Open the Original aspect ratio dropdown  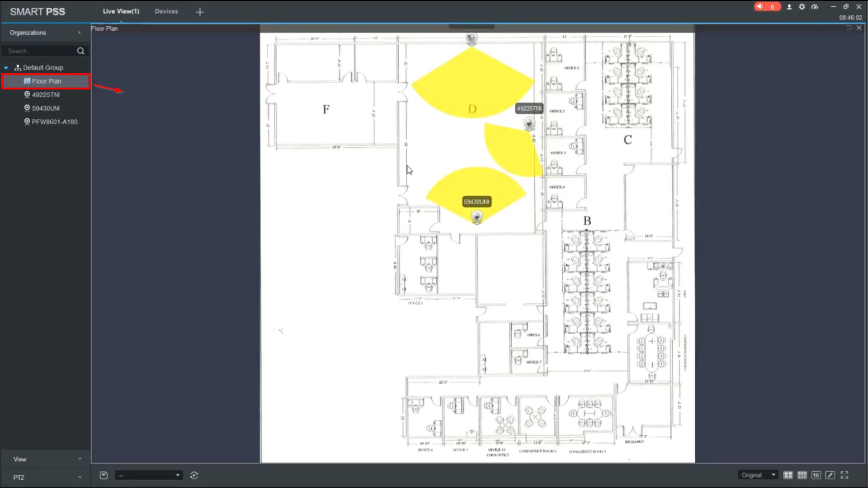[759, 475]
